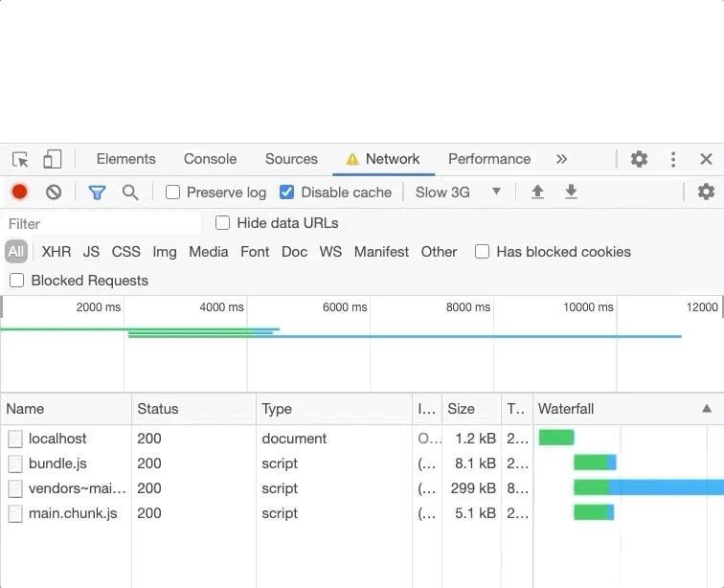Check the Hide data URLs option
The height and width of the screenshot is (588, 724).
coord(223,223)
